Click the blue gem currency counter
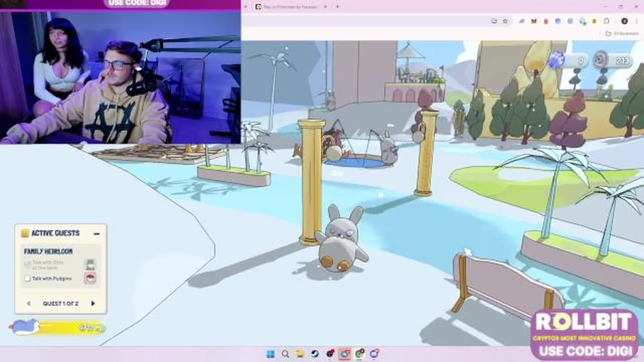 pyautogui.click(x=568, y=60)
